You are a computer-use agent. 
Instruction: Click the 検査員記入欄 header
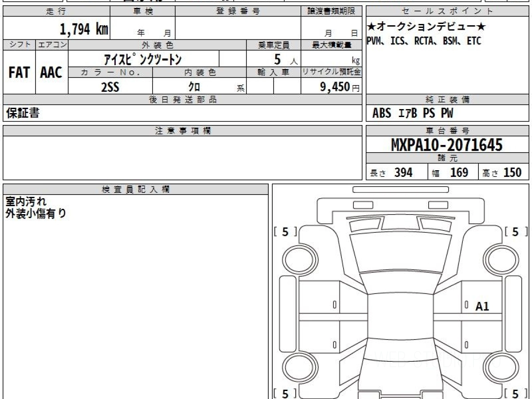136,189
